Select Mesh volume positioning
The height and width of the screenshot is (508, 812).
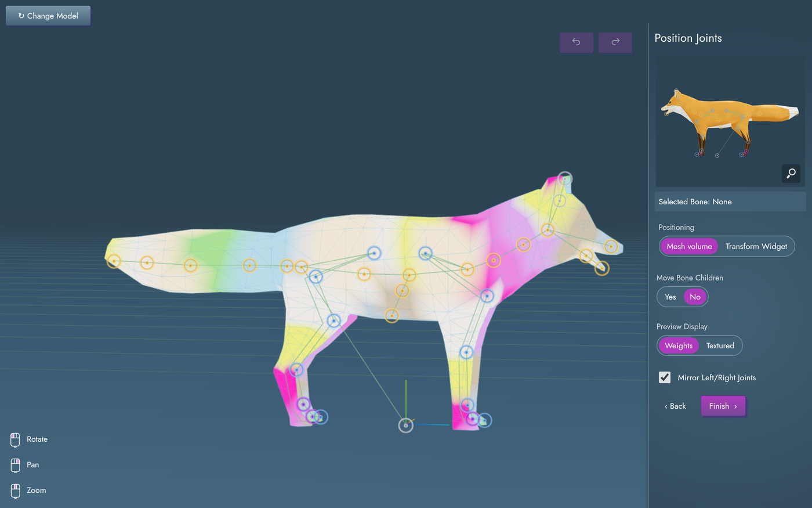[689, 246]
